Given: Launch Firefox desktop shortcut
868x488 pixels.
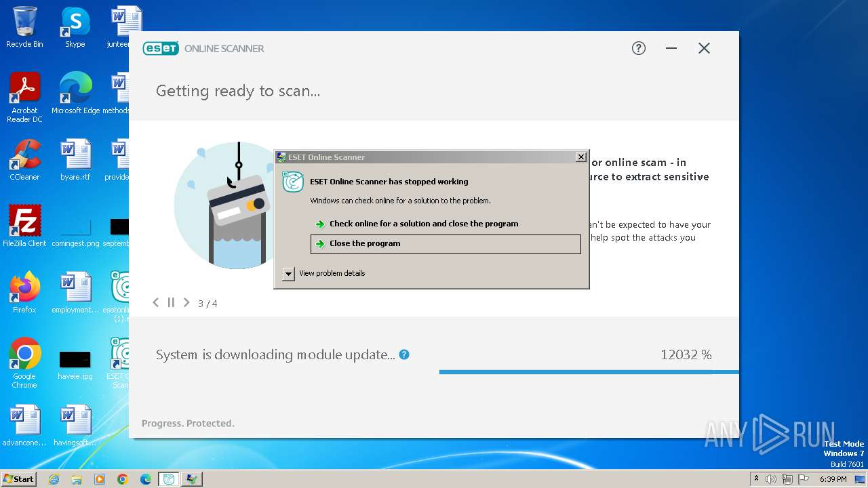Looking at the screenshot, I should click(x=24, y=293).
